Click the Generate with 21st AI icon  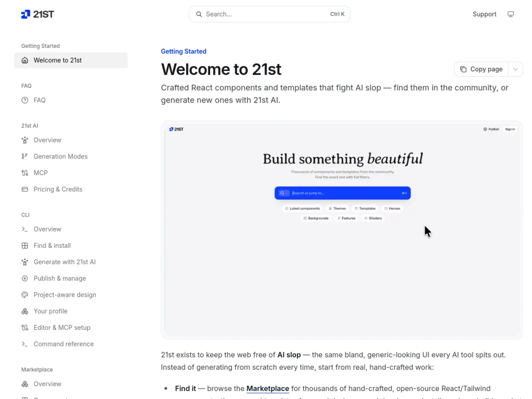click(25, 262)
